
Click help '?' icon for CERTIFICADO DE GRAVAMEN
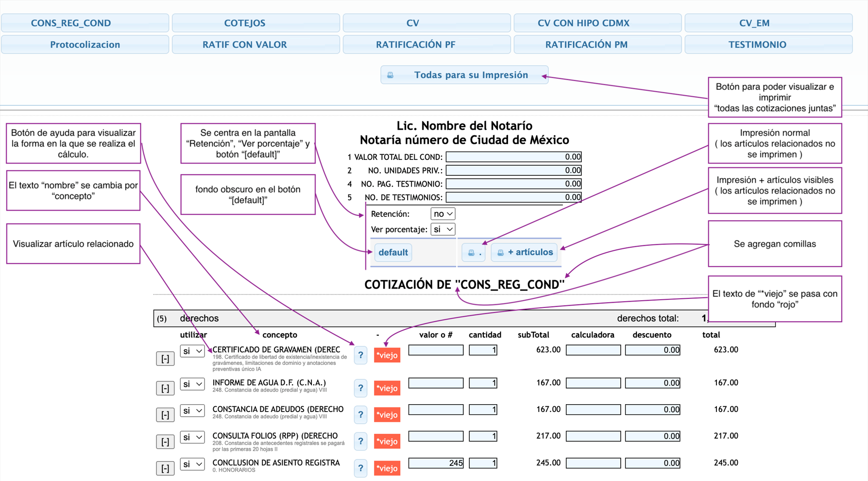(360, 356)
